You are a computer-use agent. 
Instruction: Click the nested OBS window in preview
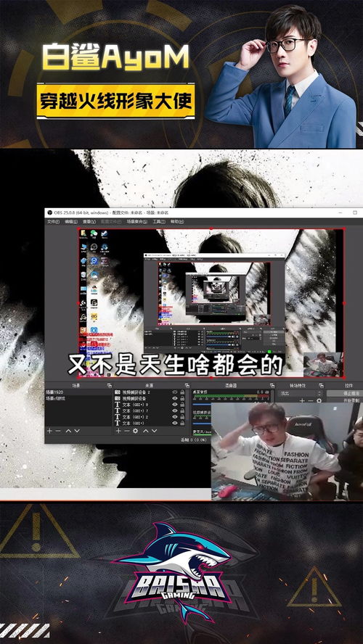click(213, 303)
